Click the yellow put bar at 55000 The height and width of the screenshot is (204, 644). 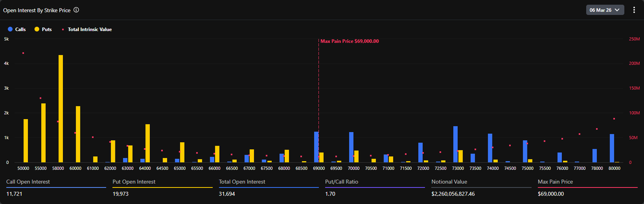tap(43, 133)
